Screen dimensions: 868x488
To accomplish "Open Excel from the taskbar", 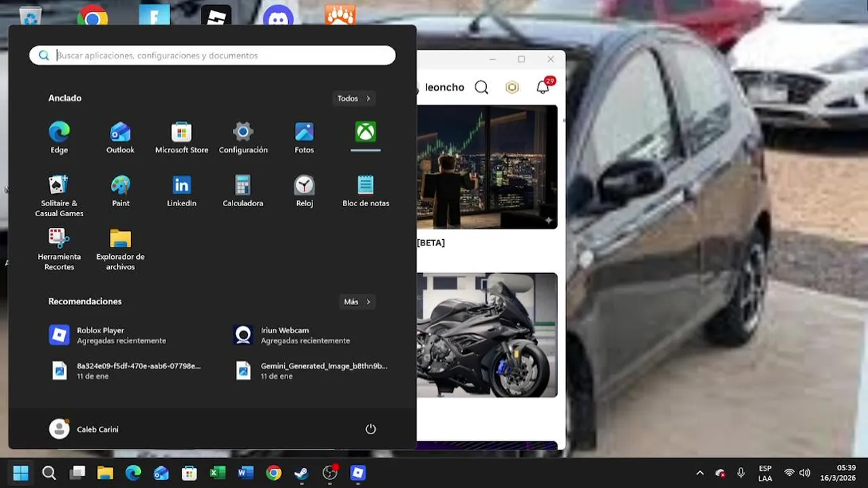I will click(218, 472).
